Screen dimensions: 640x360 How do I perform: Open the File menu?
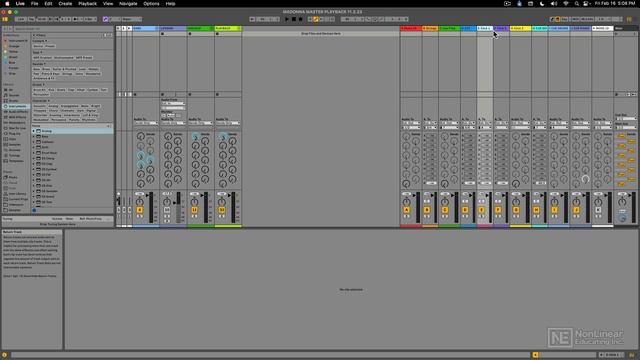click(x=35, y=4)
